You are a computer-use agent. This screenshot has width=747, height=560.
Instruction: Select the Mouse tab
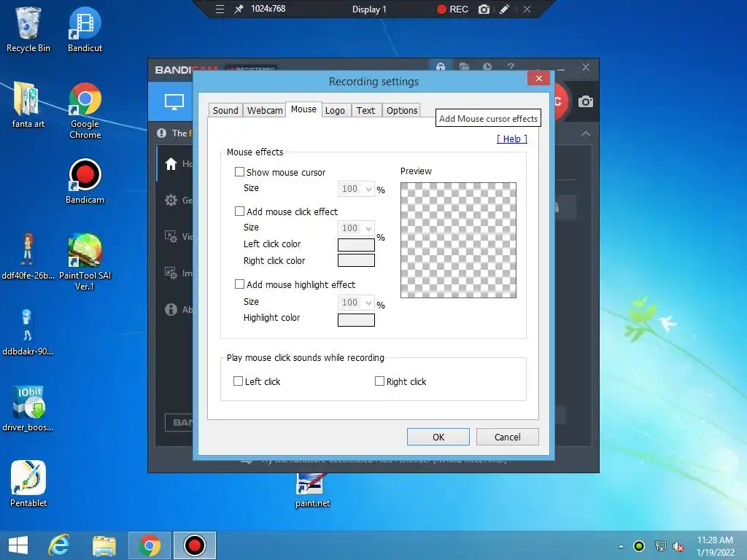(x=303, y=109)
